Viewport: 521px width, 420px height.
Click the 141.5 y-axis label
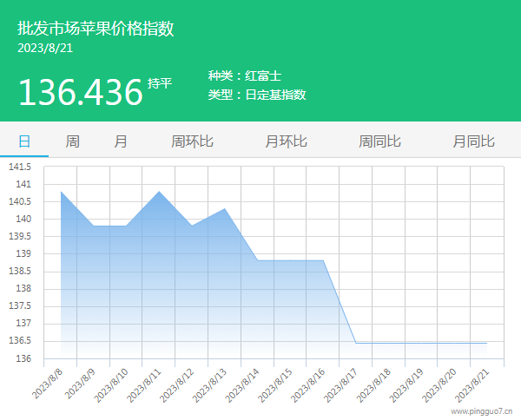pos(20,167)
